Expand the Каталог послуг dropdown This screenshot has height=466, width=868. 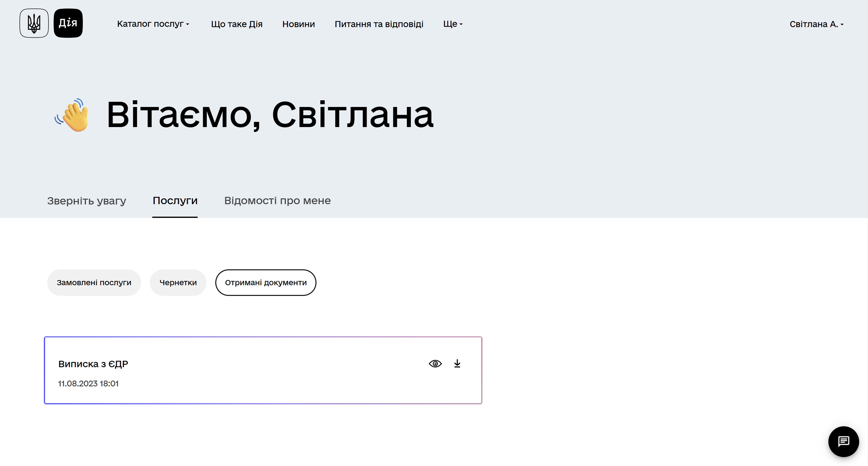tap(153, 24)
